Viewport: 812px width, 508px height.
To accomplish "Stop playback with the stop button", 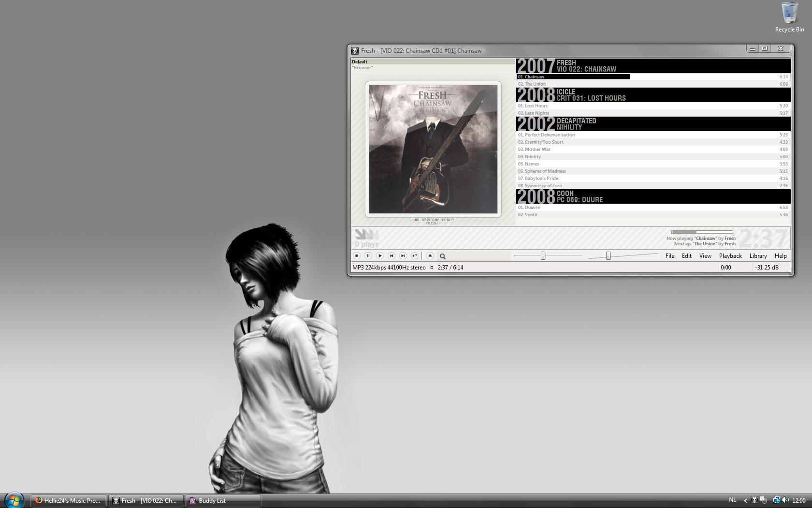I will 357,256.
